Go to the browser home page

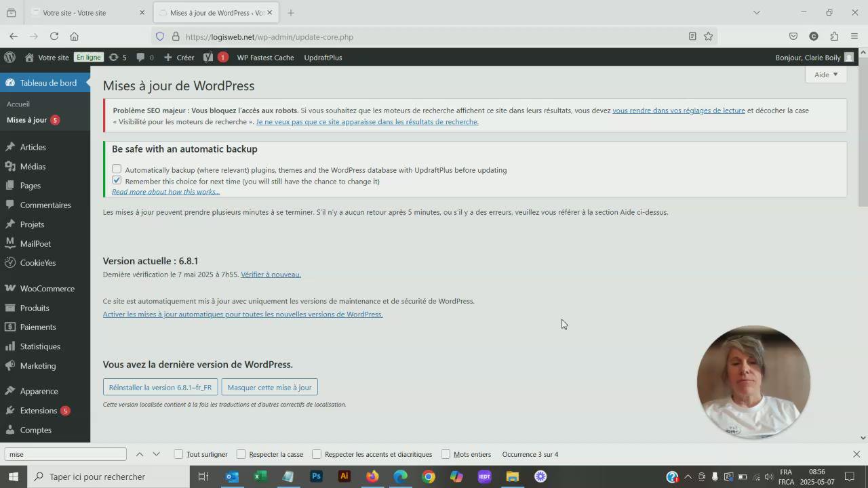(x=75, y=37)
